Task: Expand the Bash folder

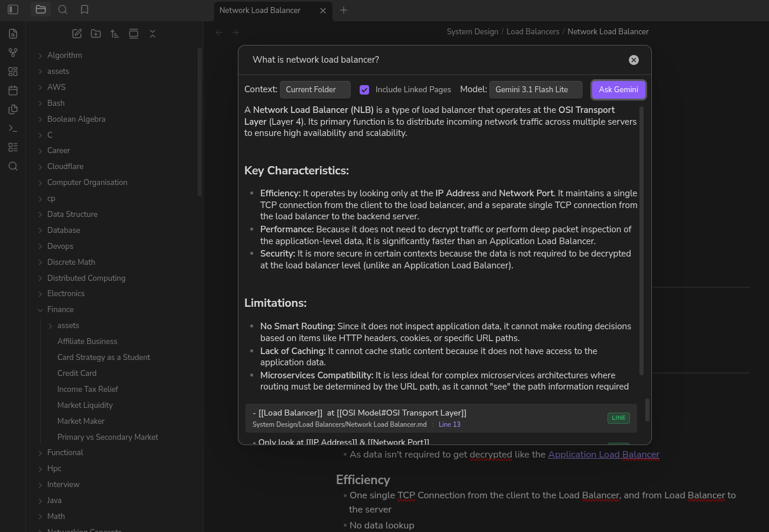Action: 56,103
